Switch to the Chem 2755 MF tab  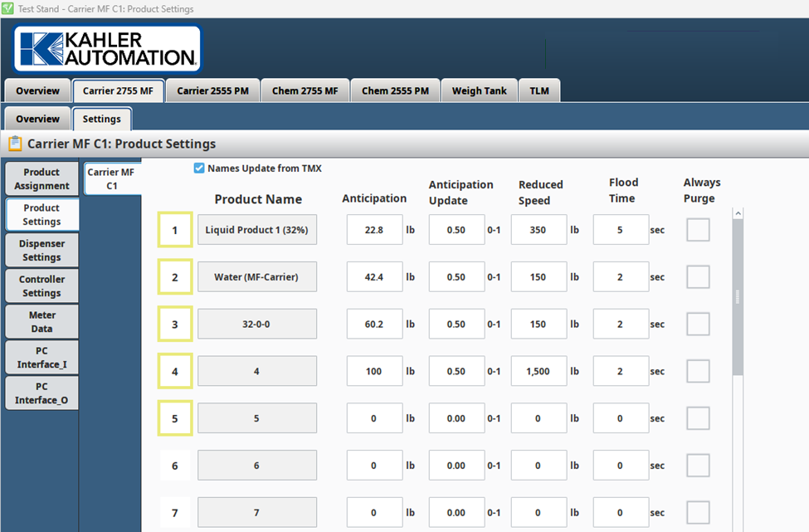click(305, 91)
